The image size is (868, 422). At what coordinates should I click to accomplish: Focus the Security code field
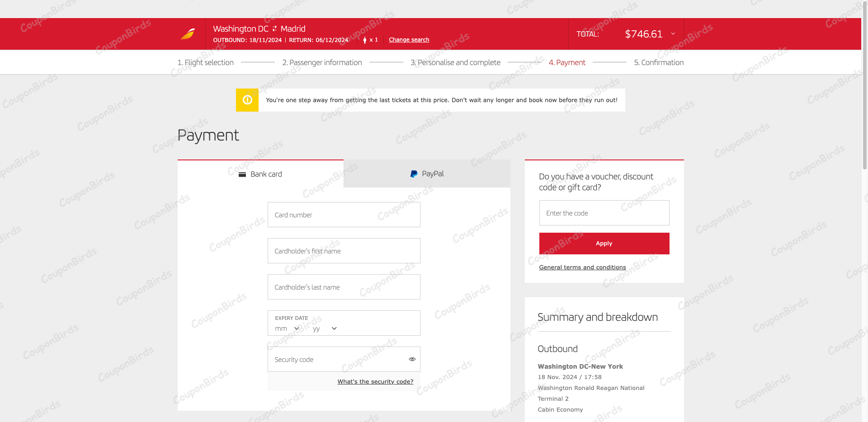344,359
